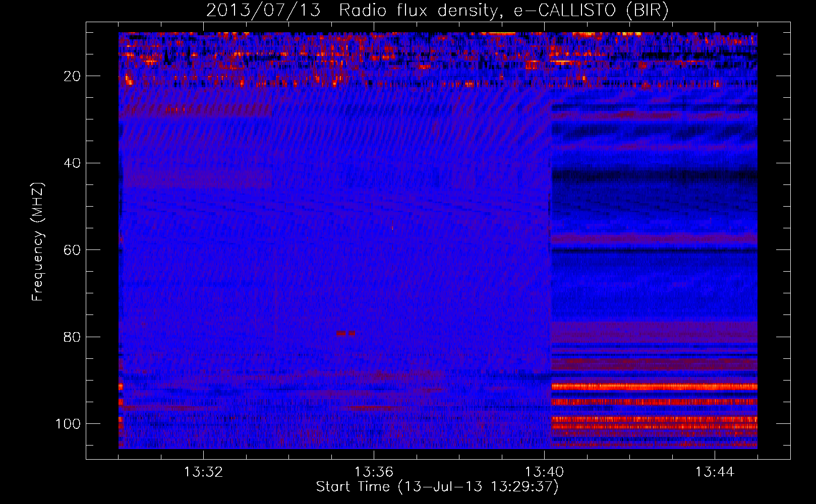This screenshot has height=504, width=816.
Task: Click the plot title '2013/07/13 Radio flux density, e-CALLISTO (BIR)'
Action: [x=437, y=10]
